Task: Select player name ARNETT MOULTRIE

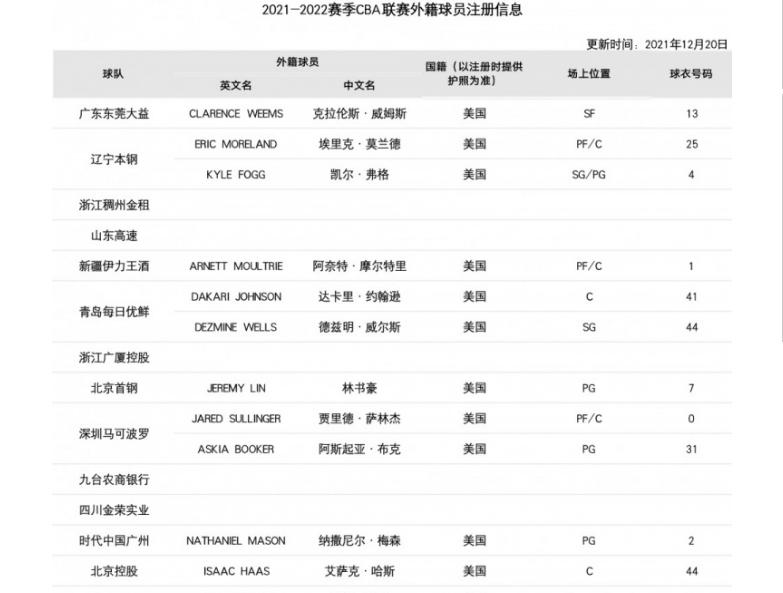Action: [236, 266]
